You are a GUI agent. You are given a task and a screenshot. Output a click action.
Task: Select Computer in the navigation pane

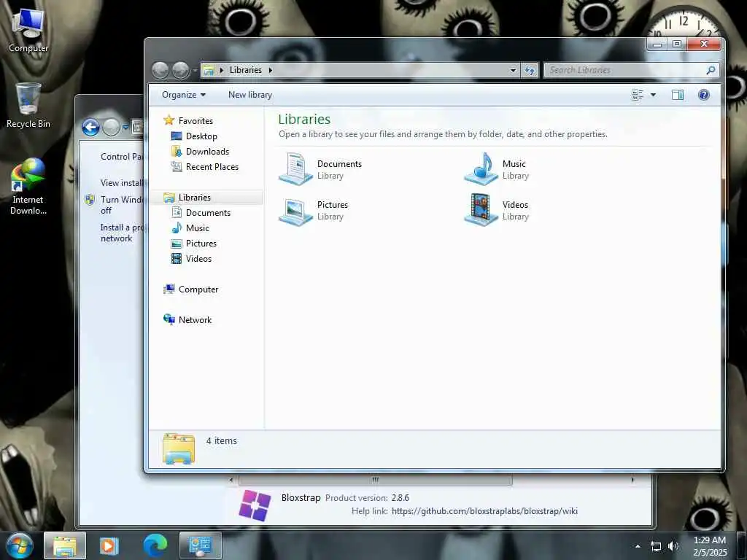198,289
